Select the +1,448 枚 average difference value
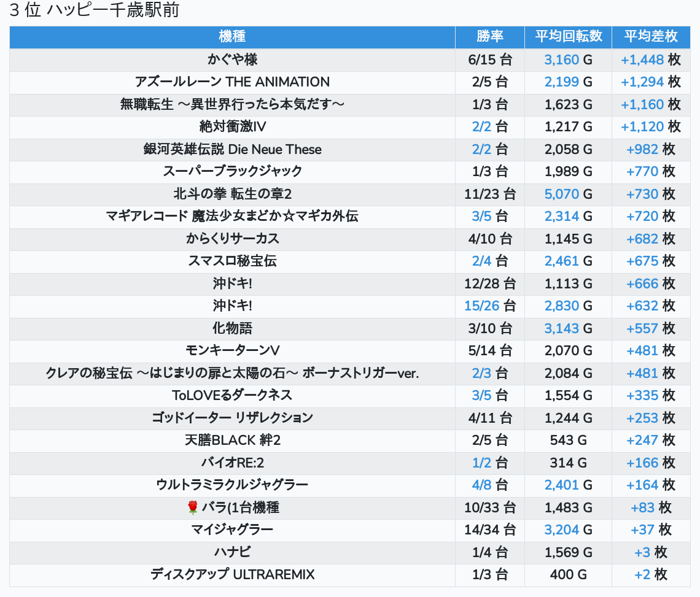Screen dimensions: 700x597 pos(642,60)
